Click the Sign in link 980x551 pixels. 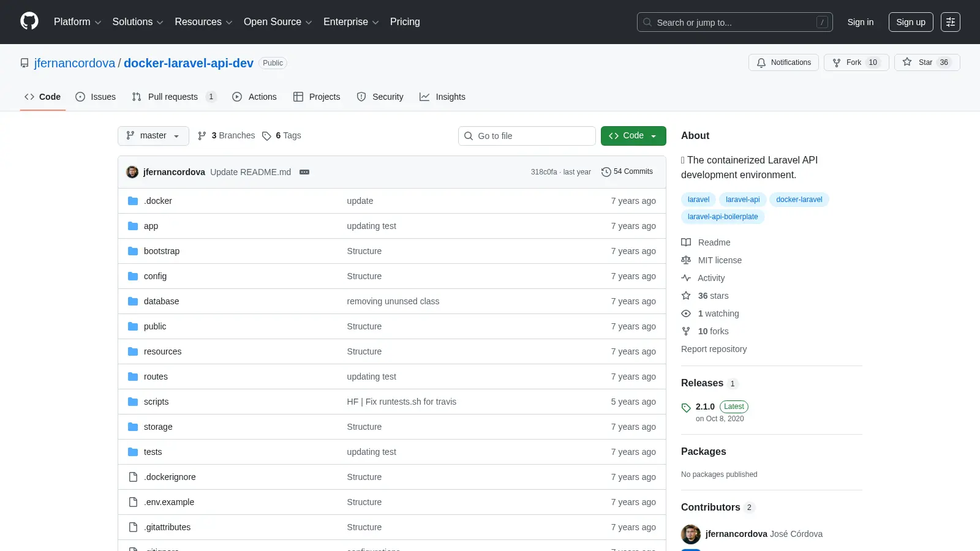pos(861,22)
